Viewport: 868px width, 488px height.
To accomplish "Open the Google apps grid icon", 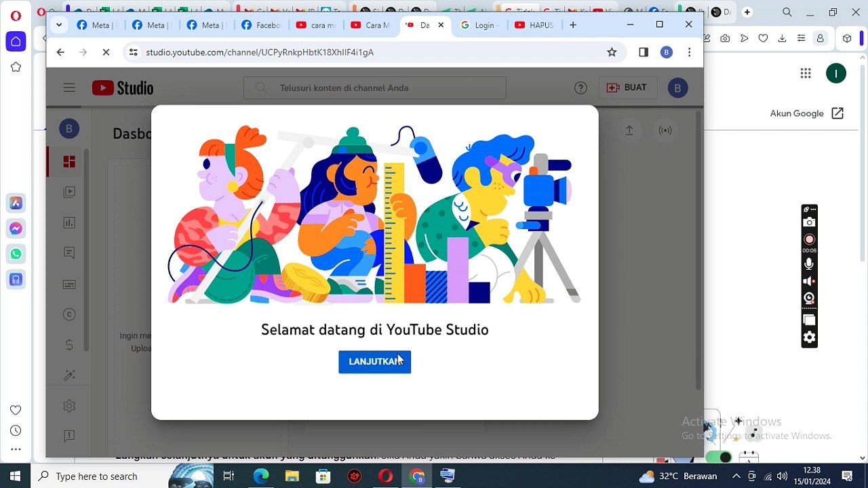I will [x=806, y=73].
